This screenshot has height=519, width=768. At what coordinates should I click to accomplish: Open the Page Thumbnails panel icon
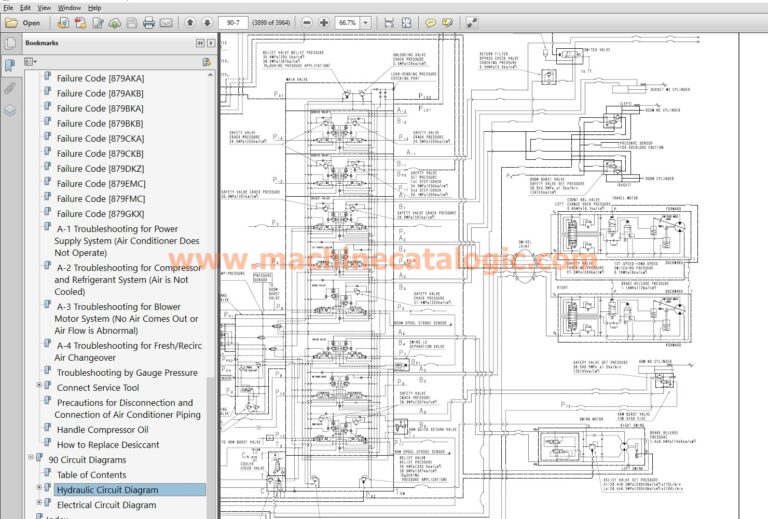9,44
